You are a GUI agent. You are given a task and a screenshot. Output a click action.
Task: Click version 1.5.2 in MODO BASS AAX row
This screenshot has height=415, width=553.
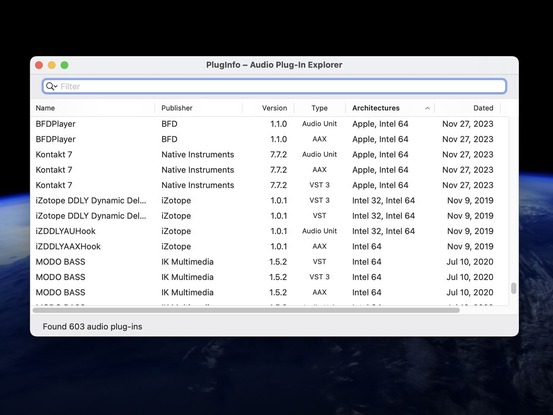pos(278,293)
